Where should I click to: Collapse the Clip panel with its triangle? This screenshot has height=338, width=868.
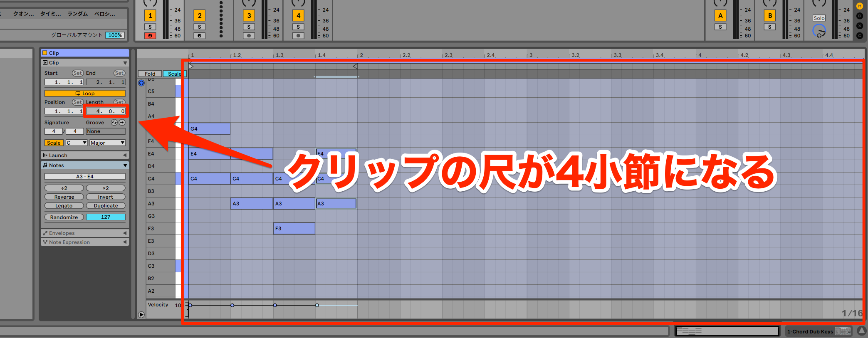pyautogui.click(x=125, y=63)
